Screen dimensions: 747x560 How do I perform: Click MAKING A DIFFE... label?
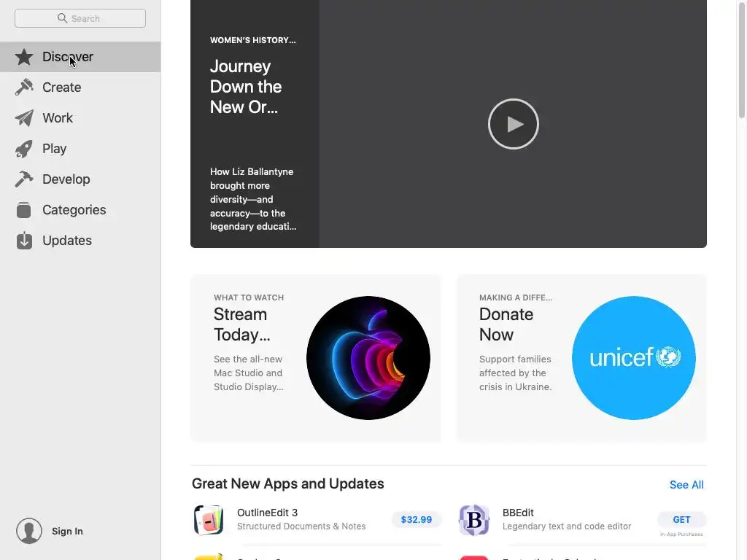[x=516, y=297]
